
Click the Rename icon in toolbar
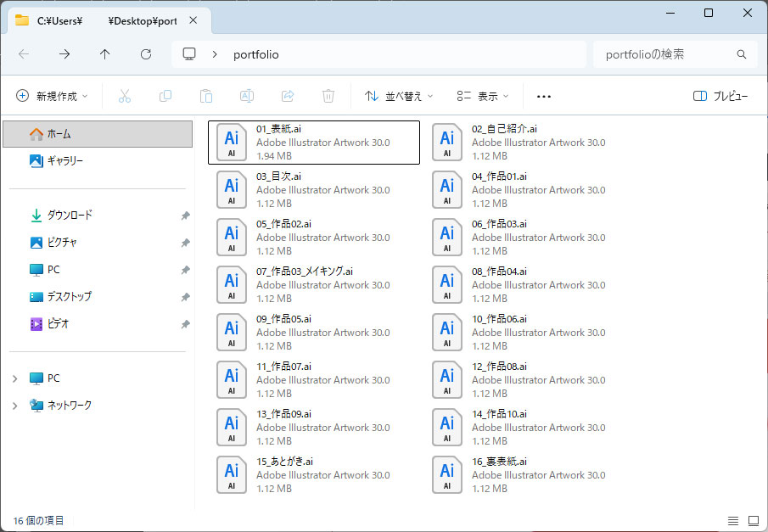pos(247,97)
